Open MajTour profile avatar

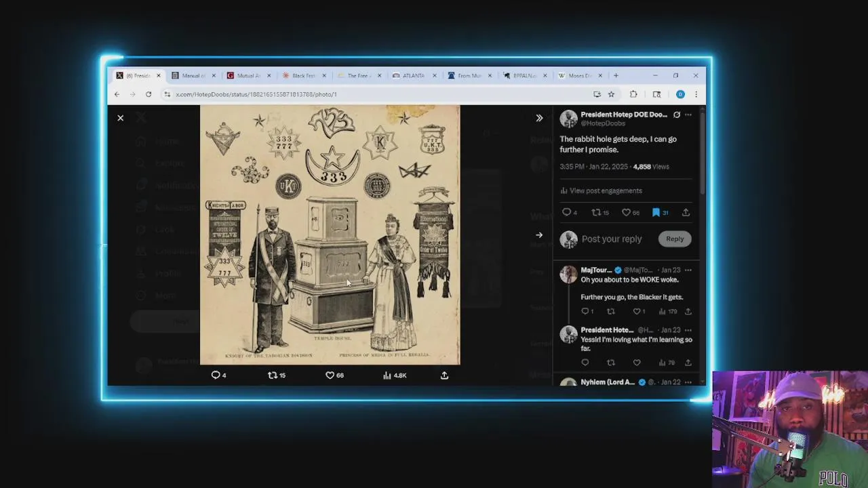(x=568, y=274)
